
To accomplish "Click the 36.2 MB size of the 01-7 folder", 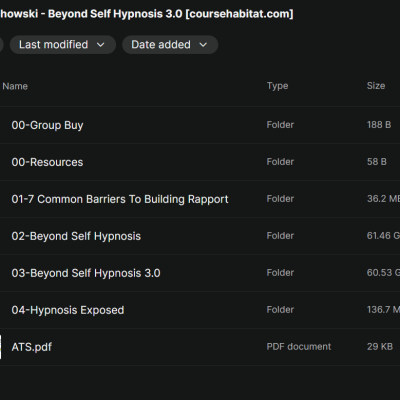I will (383, 199).
